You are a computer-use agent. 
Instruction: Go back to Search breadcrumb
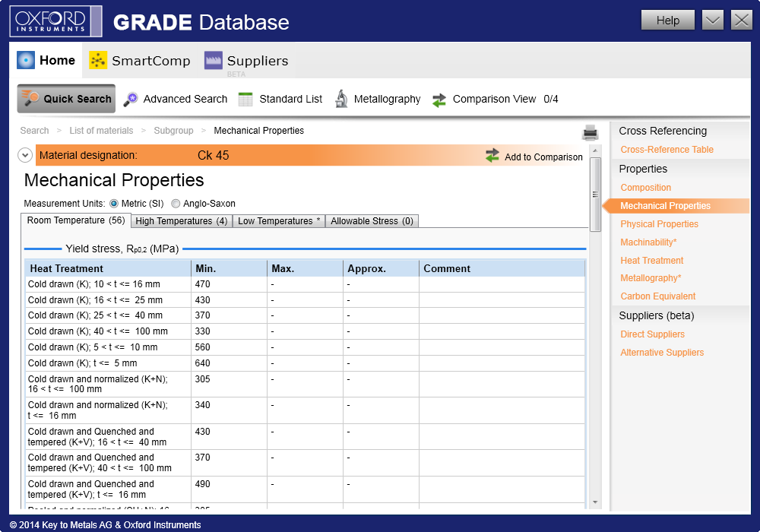pyautogui.click(x=34, y=130)
